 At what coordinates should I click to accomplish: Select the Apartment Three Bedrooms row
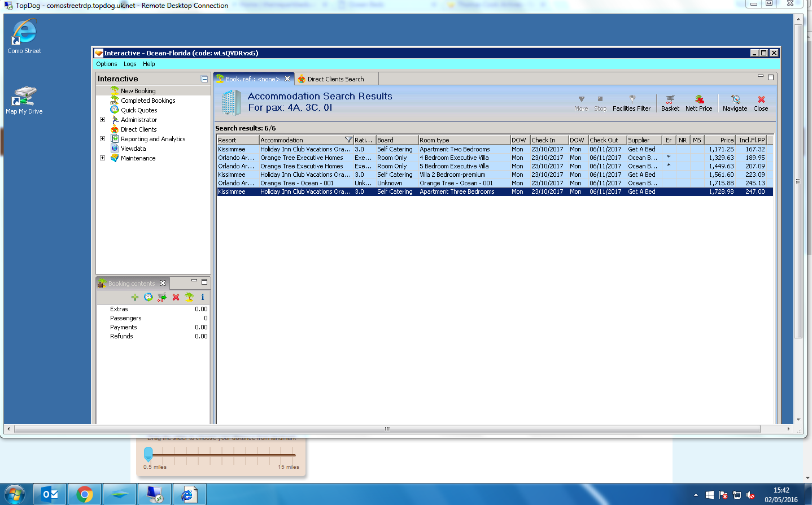495,191
